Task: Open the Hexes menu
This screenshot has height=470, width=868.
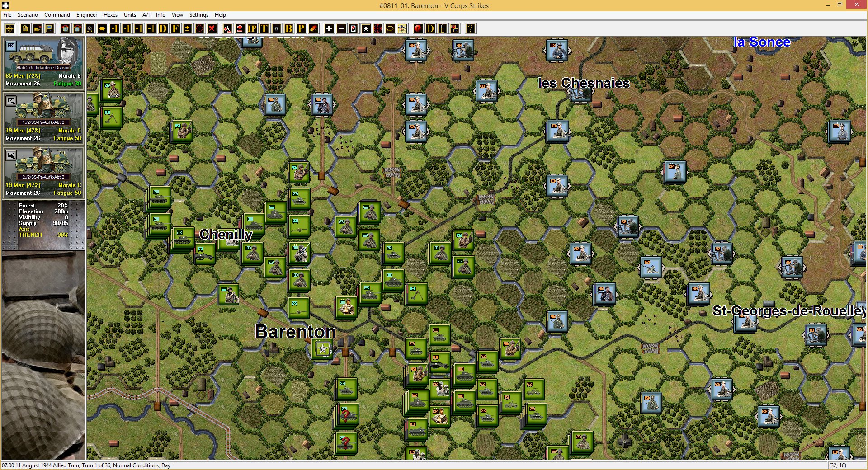Action: click(x=110, y=15)
